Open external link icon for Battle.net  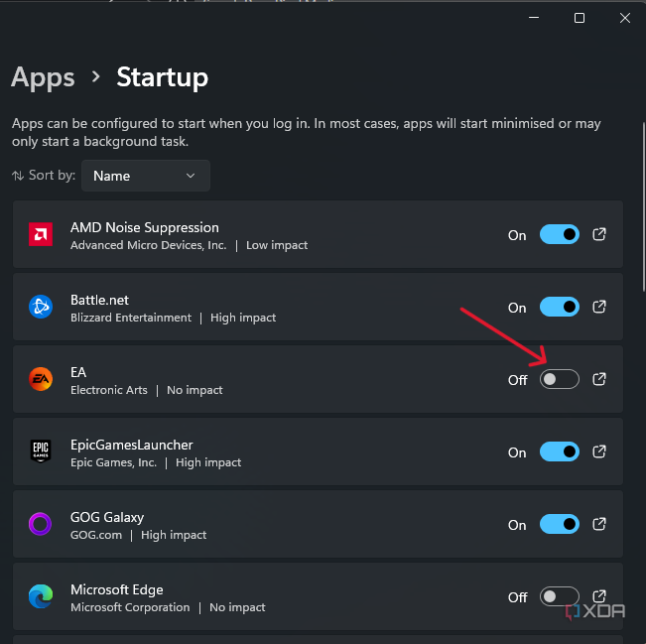pos(599,307)
